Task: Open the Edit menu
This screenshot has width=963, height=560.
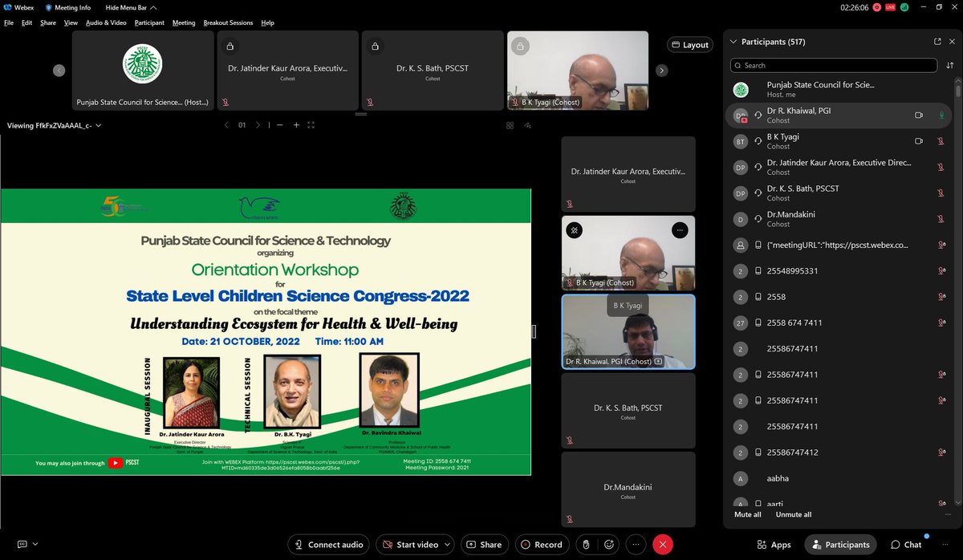Action: (x=27, y=22)
